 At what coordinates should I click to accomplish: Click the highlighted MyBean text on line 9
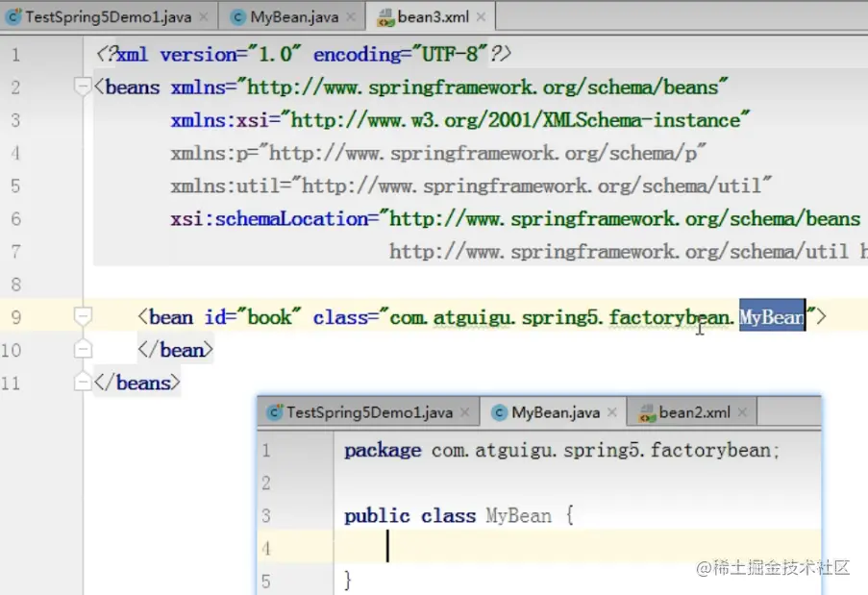click(x=772, y=316)
